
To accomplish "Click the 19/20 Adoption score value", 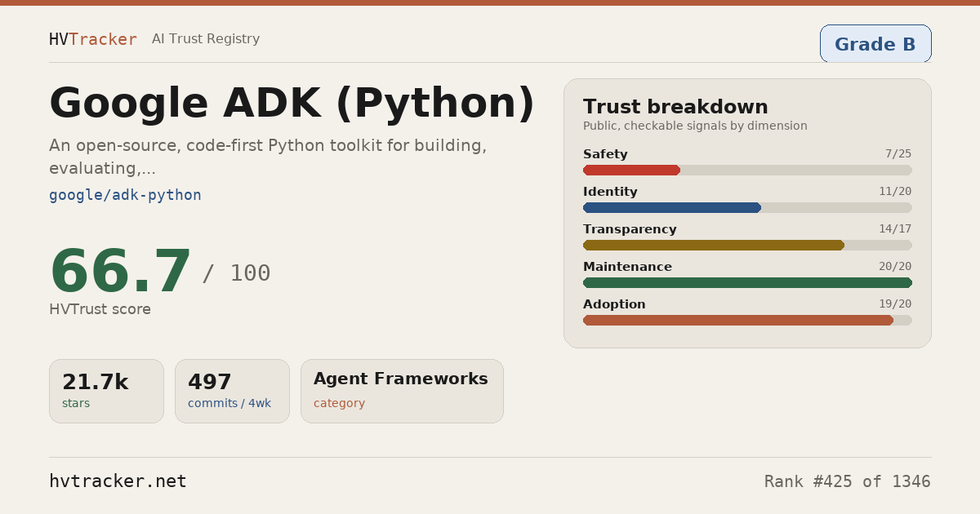I will pyautogui.click(x=895, y=304).
